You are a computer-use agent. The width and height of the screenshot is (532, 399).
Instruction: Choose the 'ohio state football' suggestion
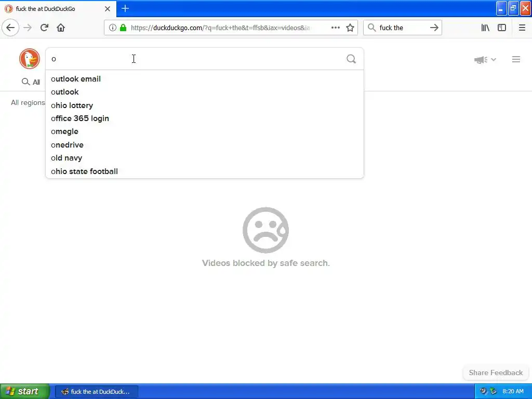[205, 171]
